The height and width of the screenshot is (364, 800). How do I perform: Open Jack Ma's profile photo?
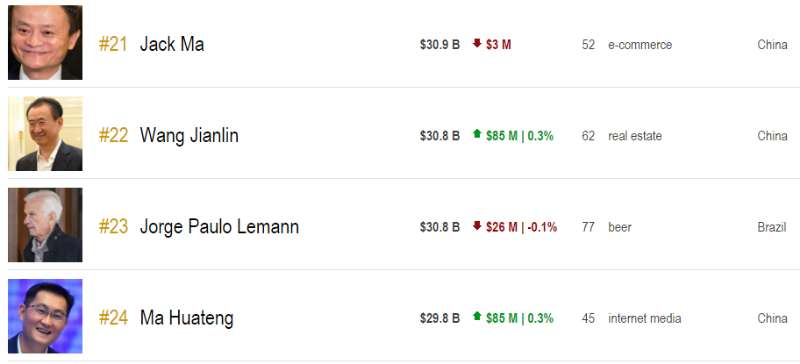coord(45,43)
